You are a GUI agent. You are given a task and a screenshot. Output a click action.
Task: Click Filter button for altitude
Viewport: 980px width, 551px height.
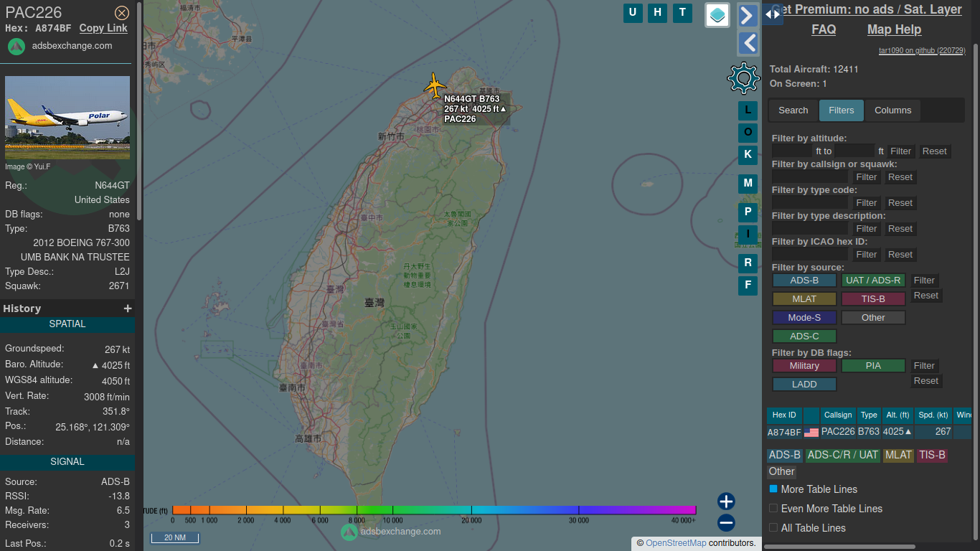[900, 151]
